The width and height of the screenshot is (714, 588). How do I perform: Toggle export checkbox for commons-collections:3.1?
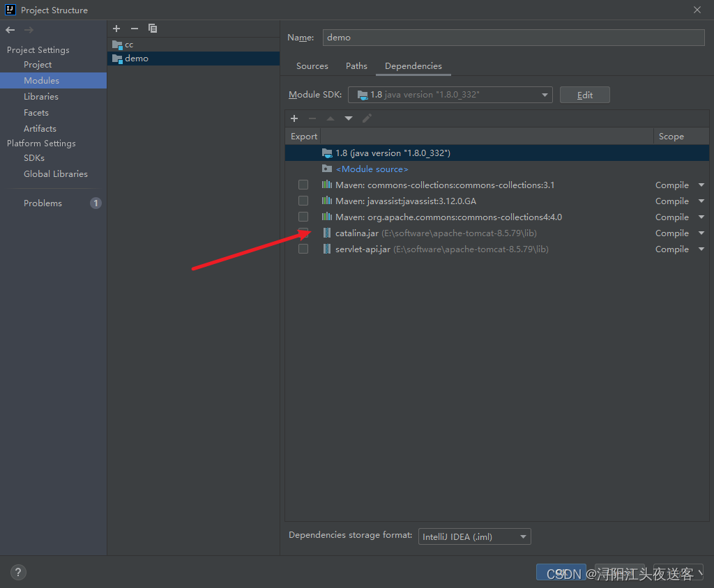pos(303,185)
